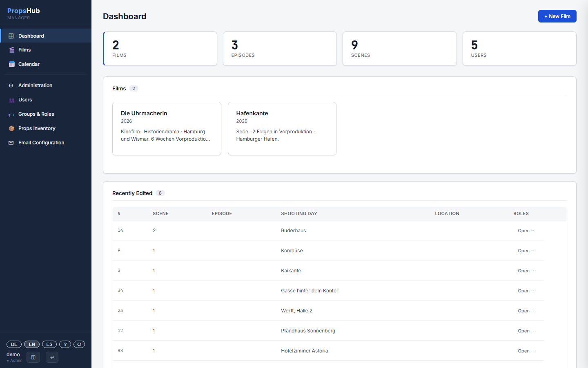Click the LOCATION column header

coord(447,213)
